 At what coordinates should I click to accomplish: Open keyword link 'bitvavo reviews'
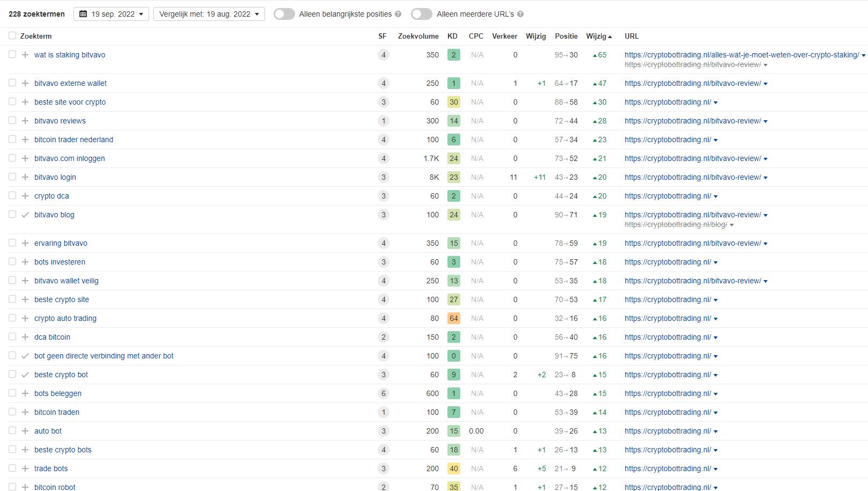click(60, 121)
